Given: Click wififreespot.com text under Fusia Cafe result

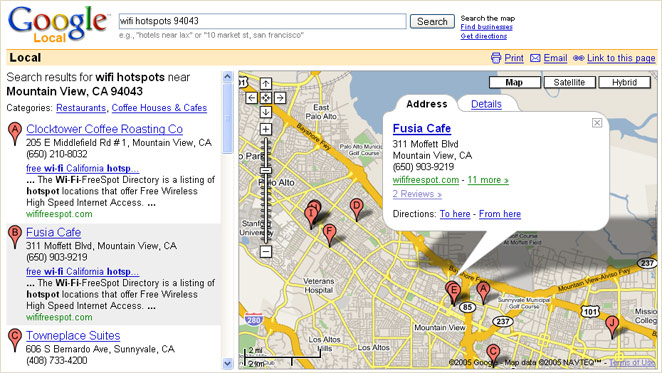Looking at the screenshot, I should pos(59,317).
